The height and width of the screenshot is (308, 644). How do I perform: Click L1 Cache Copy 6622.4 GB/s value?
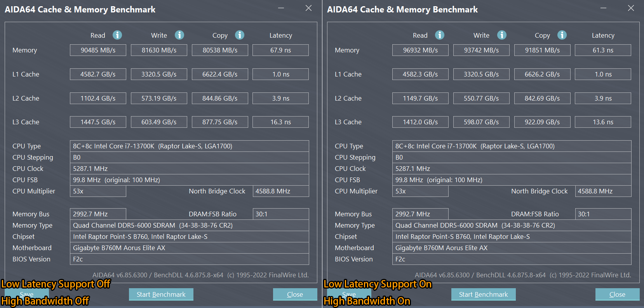(x=220, y=74)
